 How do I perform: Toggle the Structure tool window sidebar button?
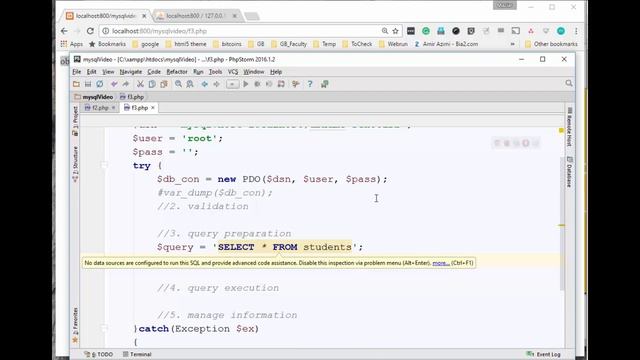(75, 164)
